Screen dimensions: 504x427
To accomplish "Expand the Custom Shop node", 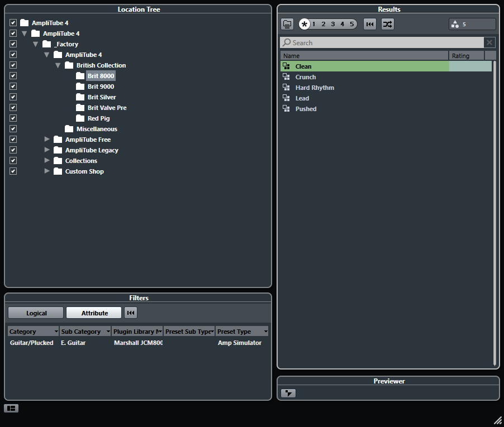I will coord(47,171).
